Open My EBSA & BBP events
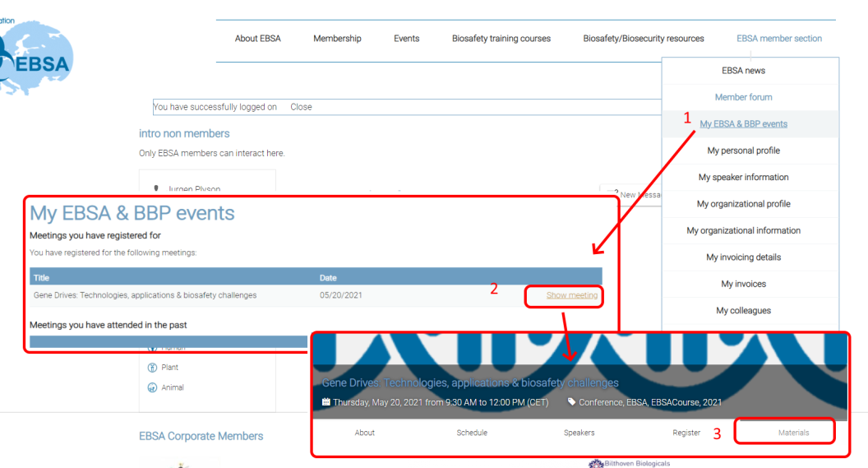The image size is (868, 468). pyautogui.click(x=743, y=123)
